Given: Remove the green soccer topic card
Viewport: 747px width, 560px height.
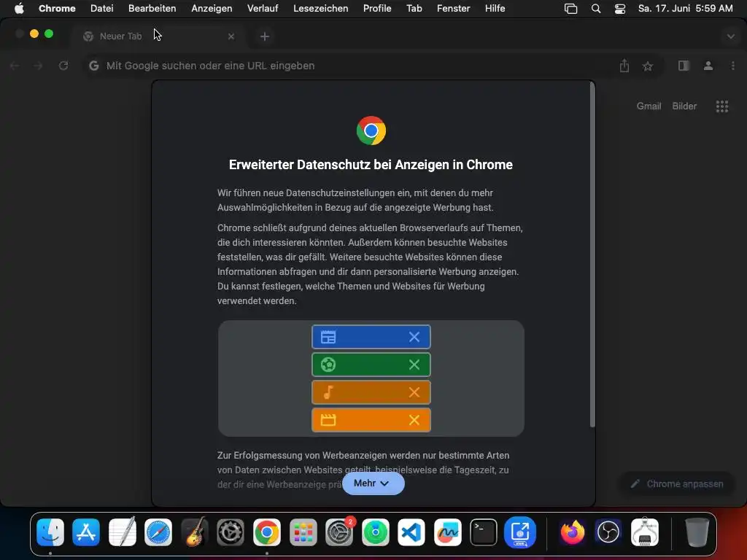Looking at the screenshot, I should 414,365.
